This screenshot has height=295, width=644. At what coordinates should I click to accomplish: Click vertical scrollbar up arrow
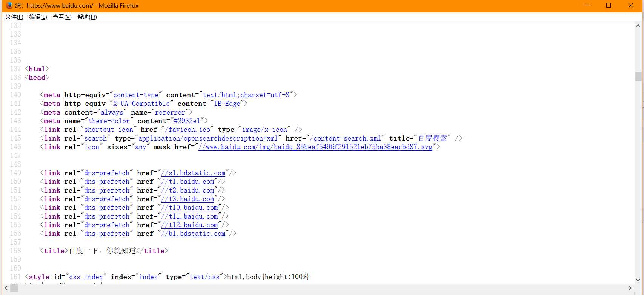pos(638,26)
